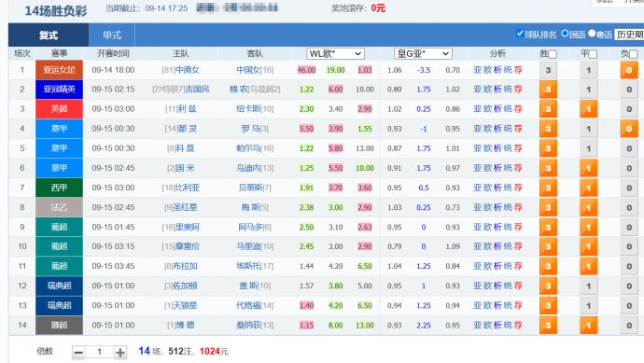Click the 开赛时间 column header
644x363 pixels.
coord(113,53)
